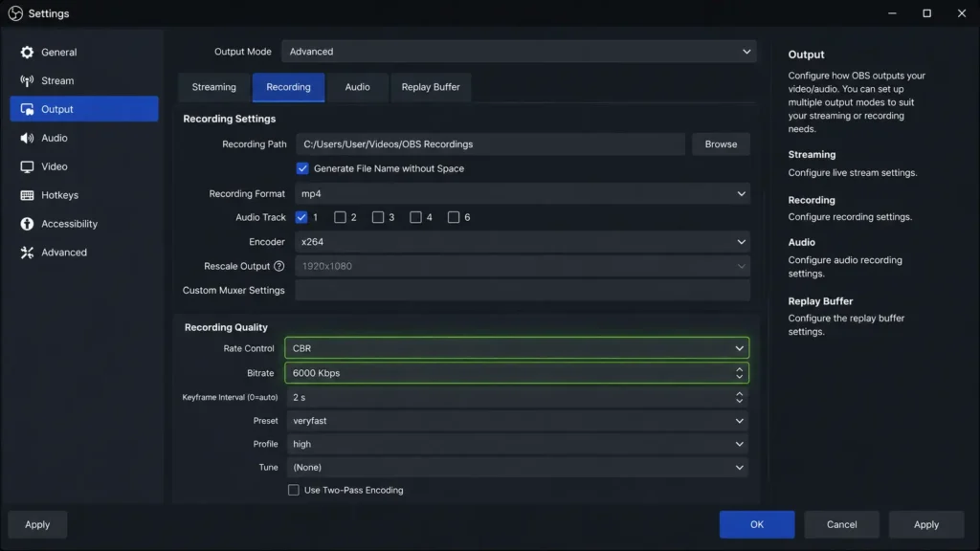The image size is (980, 551).
Task: Click the Keyframe Interval 2 s field
Action: (x=517, y=397)
